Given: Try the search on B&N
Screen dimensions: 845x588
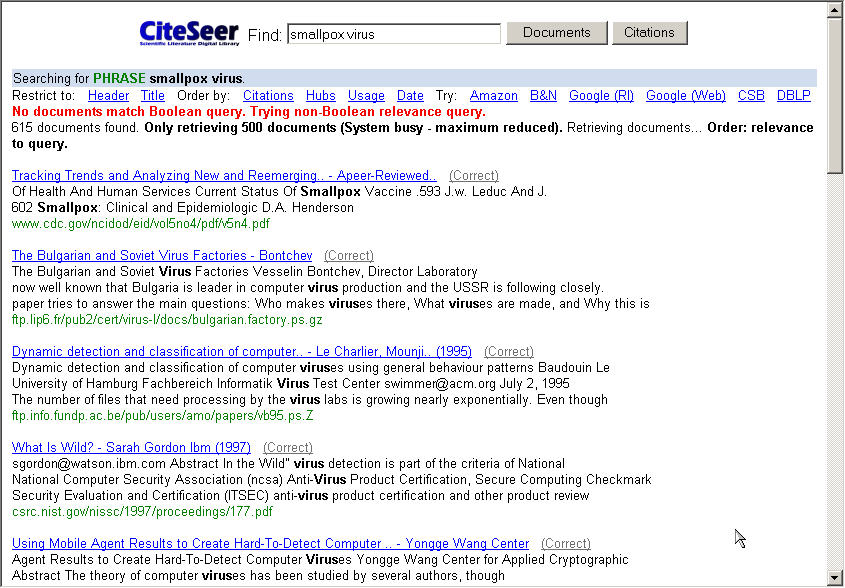Looking at the screenshot, I should [543, 96].
